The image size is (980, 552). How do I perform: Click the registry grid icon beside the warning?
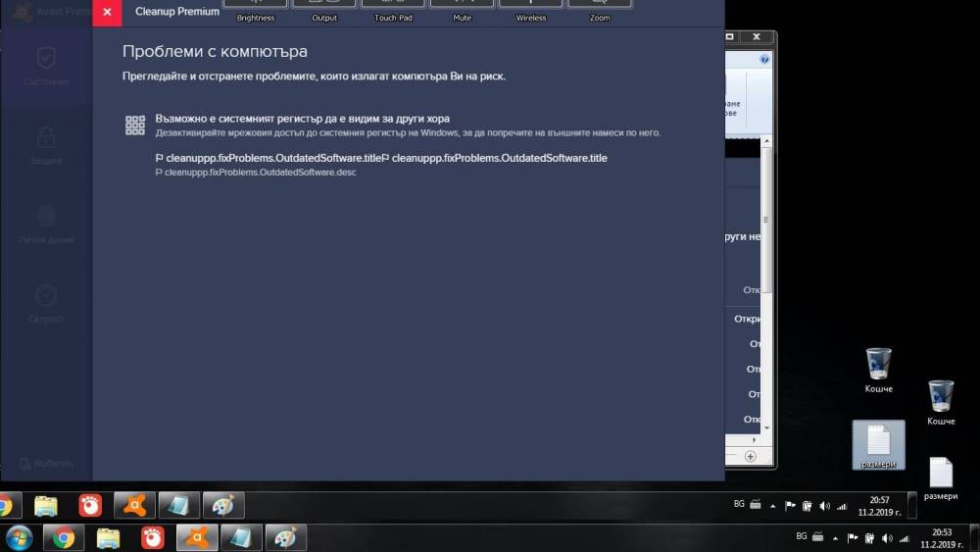point(135,125)
